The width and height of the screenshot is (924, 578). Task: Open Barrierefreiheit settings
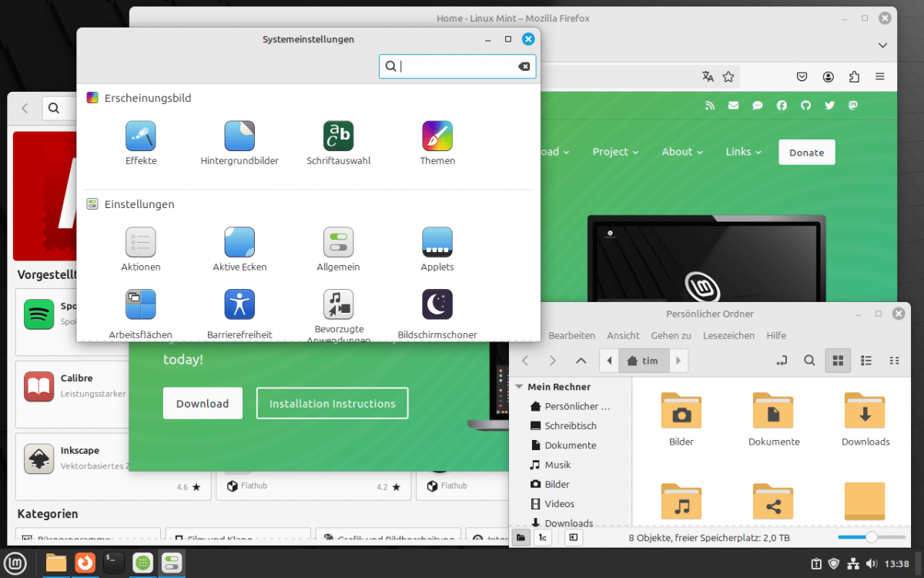[239, 314]
